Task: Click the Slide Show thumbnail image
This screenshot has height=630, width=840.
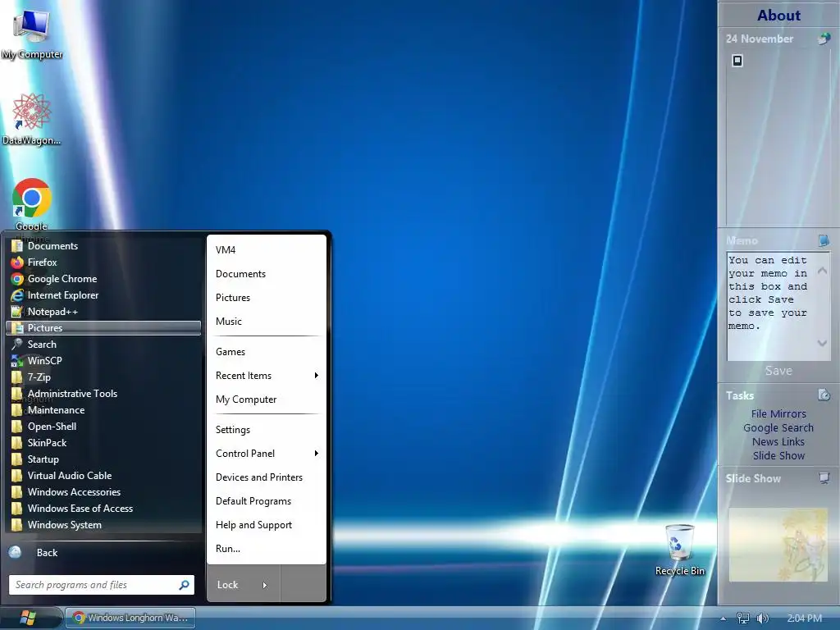Action: coord(778,545)
